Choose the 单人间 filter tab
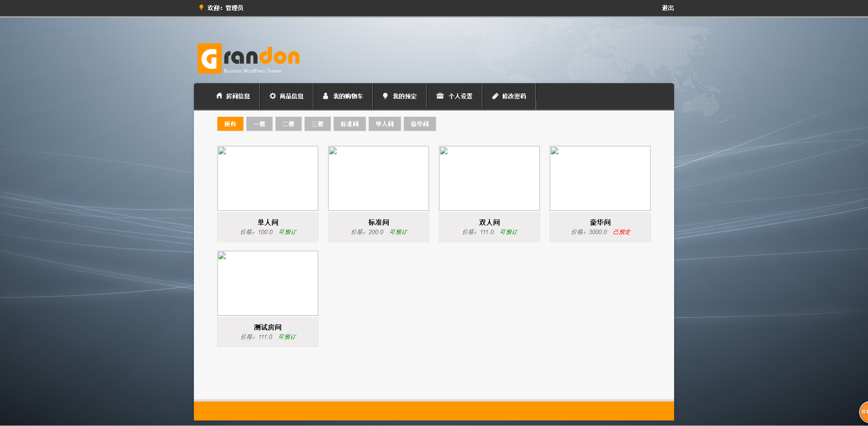The image size is (868, 426). [x=385, y=124]
